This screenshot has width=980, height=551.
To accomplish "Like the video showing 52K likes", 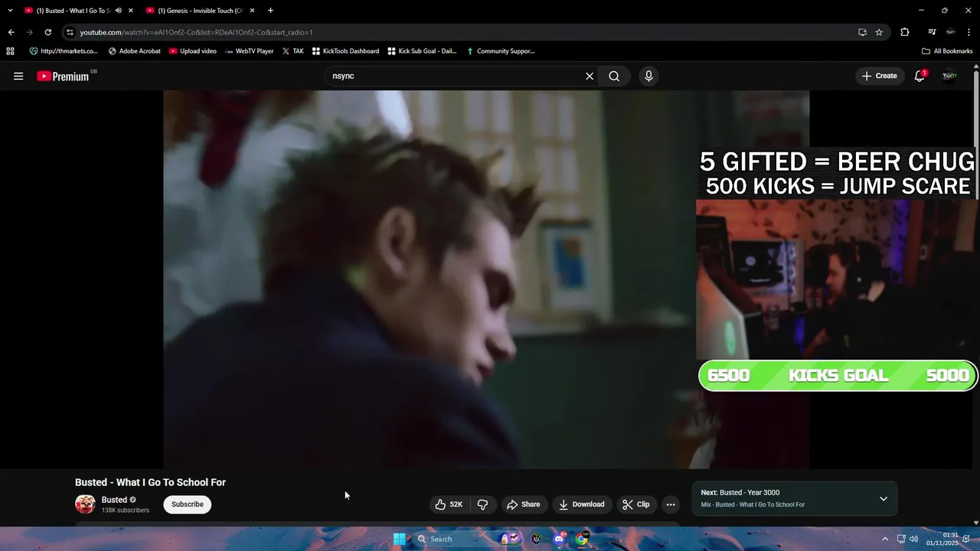I will point(449,504).
